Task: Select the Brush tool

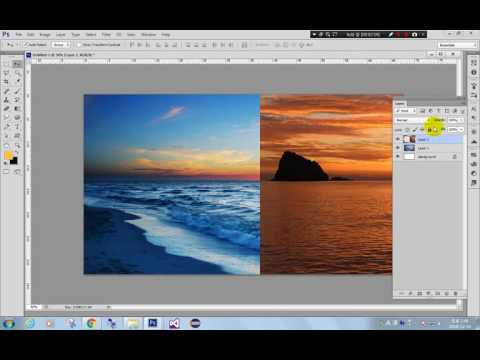Action: click(x=17, y=91)
